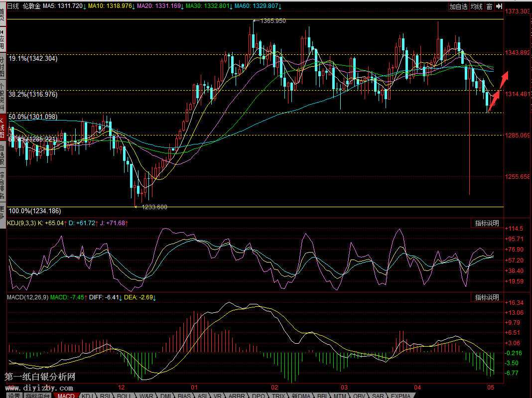Open 综合排名 sidebar tab

pyautogui.click(x=2, y=185)
